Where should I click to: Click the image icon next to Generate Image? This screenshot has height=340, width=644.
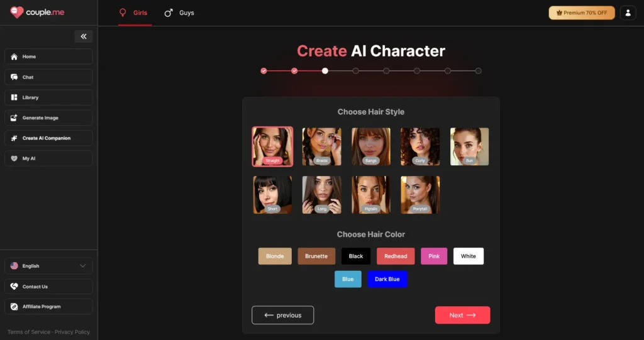[x=14, y=118]
